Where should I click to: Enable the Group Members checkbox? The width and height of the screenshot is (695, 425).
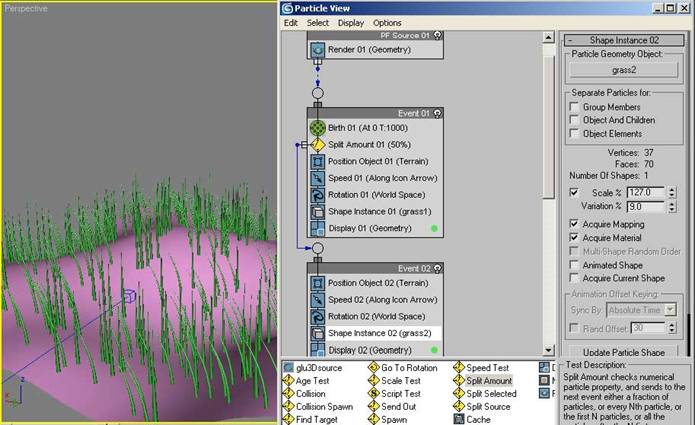(x=573, y=107)
